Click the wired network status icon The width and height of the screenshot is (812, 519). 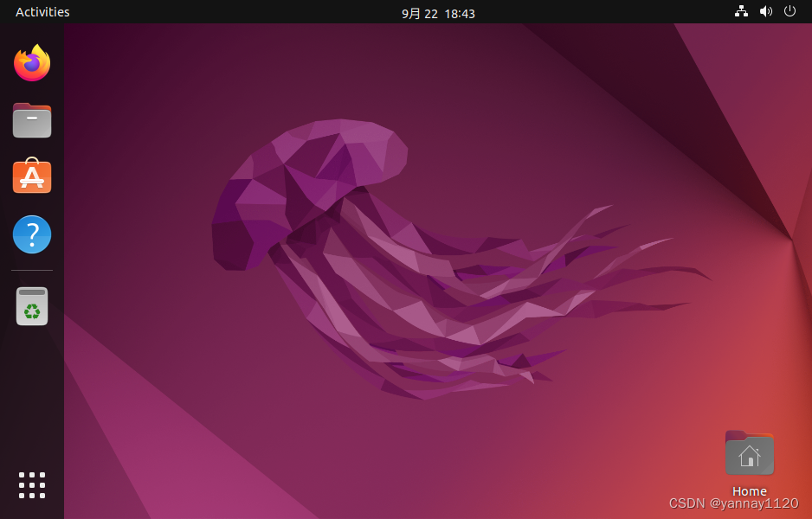click(x=741, y=11)
